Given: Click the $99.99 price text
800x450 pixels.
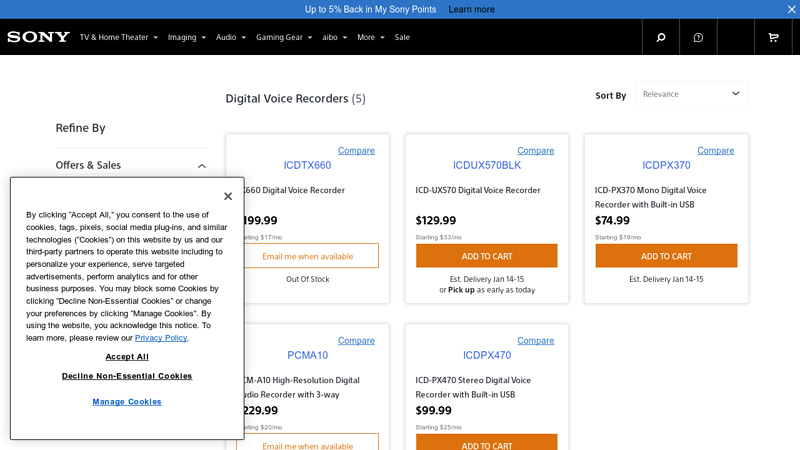Looking at the screenshot, I should click(434, 410).
